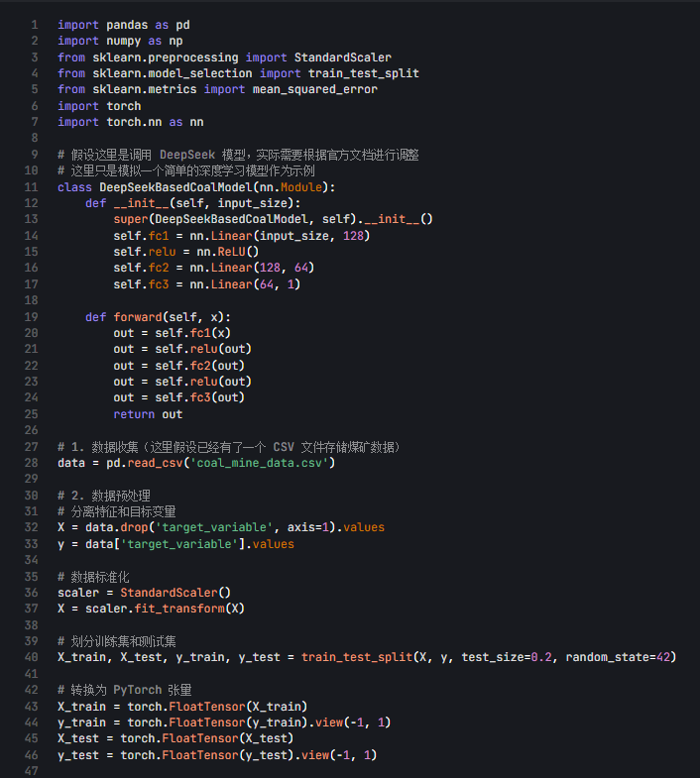
Task: Click 'CSV' in the line 27 comment
Action: pos(284,447)
